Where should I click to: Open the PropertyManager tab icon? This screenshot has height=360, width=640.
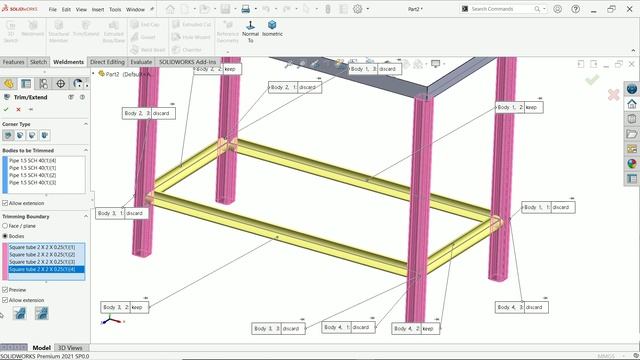pos(26,84)
